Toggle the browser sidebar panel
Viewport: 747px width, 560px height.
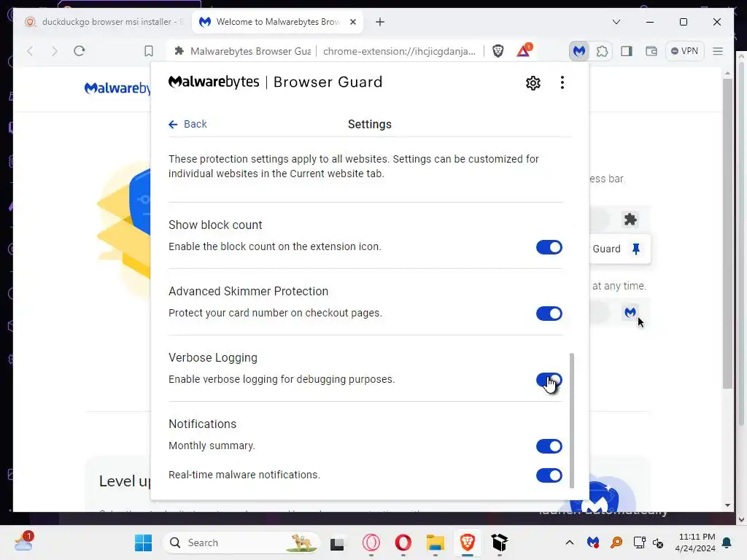(627, 51)
